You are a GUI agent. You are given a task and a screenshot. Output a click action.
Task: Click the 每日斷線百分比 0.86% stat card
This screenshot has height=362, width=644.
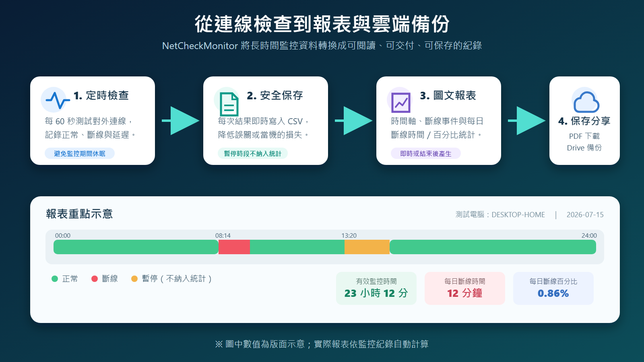point(553,288)
